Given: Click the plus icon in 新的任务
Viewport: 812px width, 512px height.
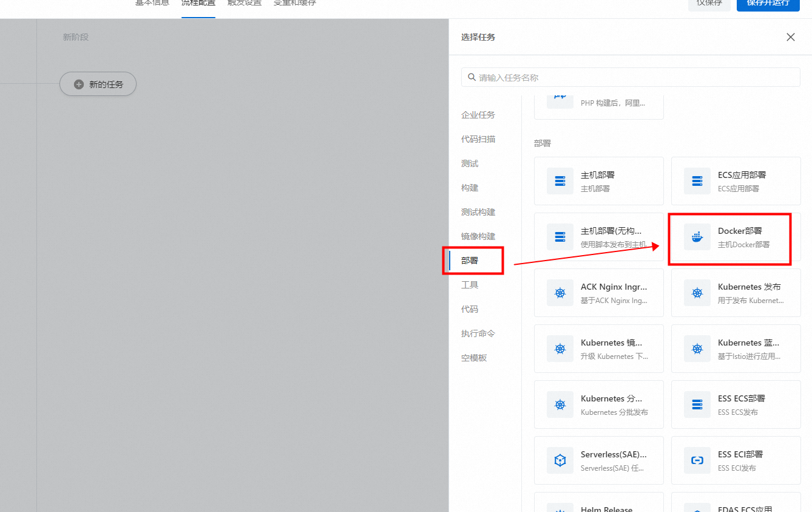Looking at the screenshot, I should [79, 84].
